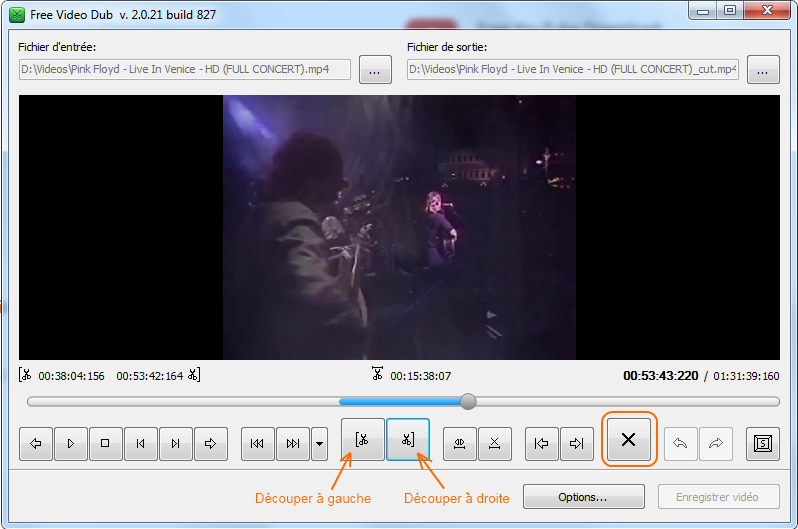Click the Free Video Dub title bar icon
The width and height of the screenshot is (798, 529).
[x=17, y=15]
